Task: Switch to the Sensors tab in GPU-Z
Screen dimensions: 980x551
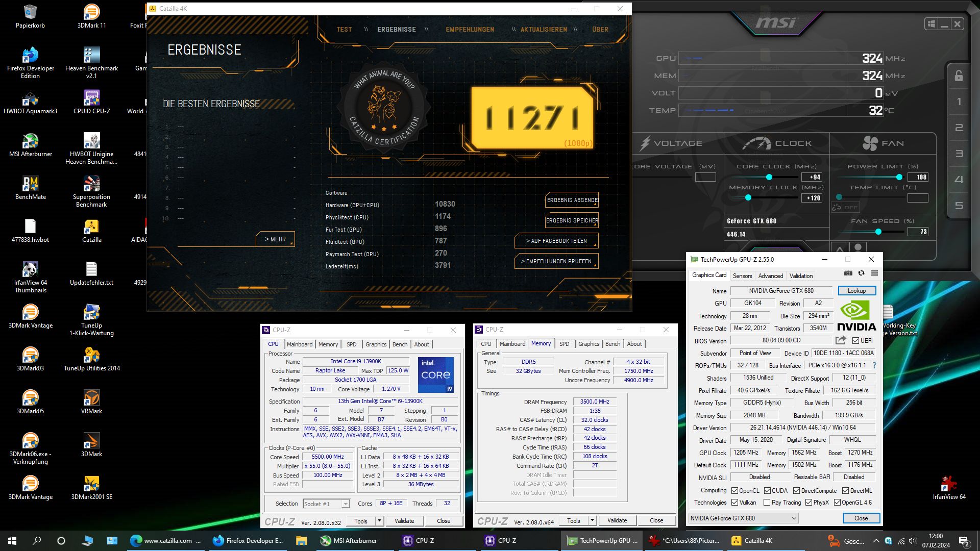Action: click(x=742, y=276)
